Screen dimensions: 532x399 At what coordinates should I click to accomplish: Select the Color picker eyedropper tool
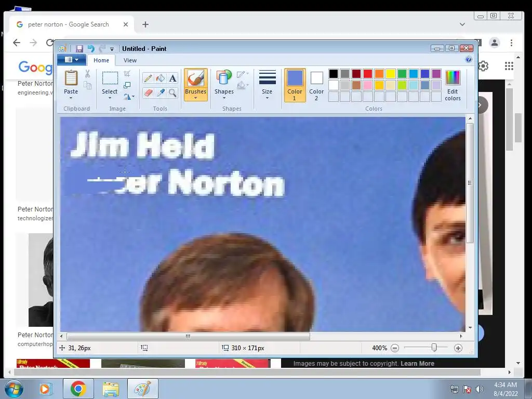point(161,92)
